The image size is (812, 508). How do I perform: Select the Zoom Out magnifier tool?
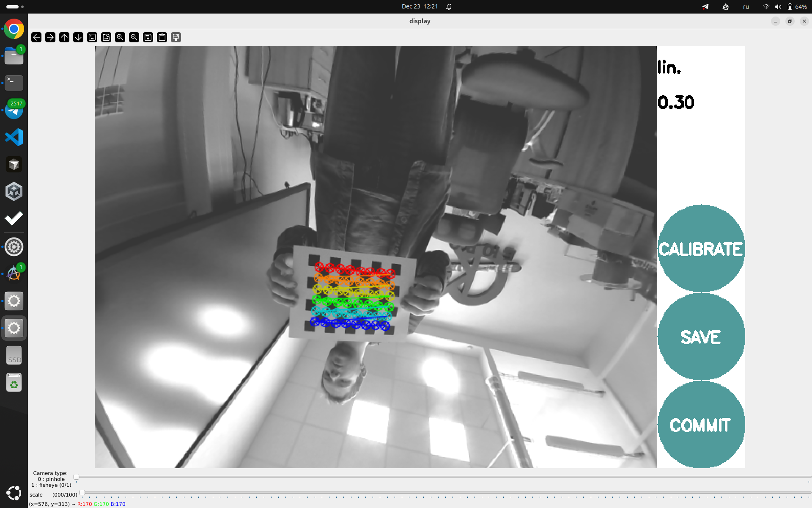[134, 37]
